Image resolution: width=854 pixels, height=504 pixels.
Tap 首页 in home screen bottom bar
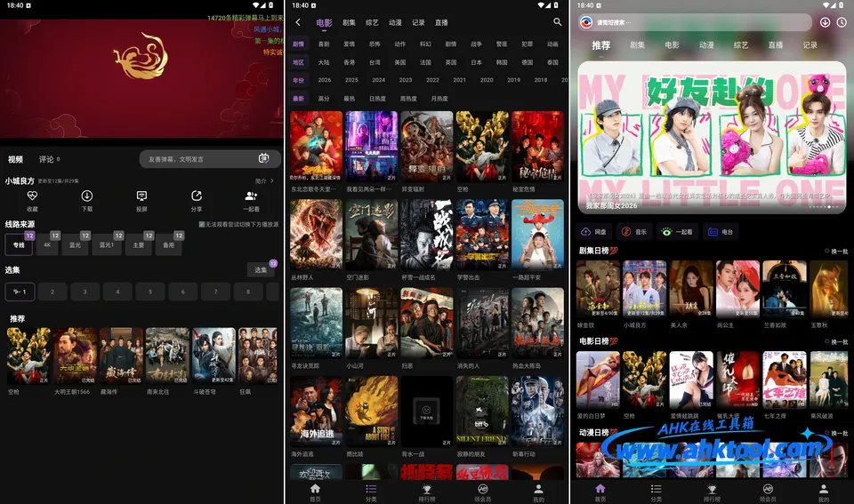tap(600, 492)
